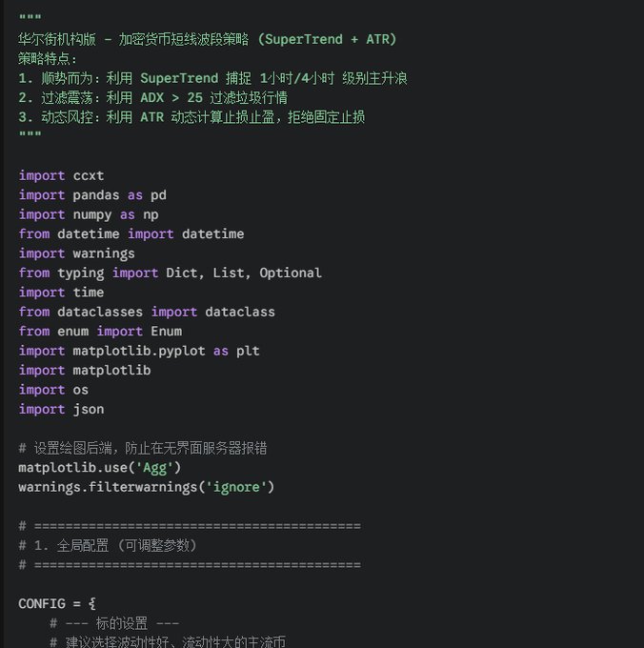Click the docstring title mentioning SuperTrend + ATR

[x=207, y=39]
